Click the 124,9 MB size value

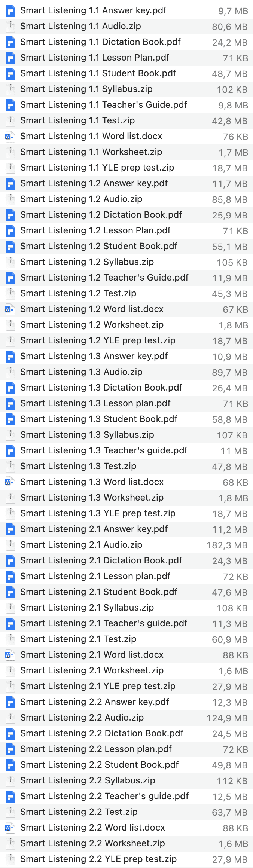[x=227, y=718]
